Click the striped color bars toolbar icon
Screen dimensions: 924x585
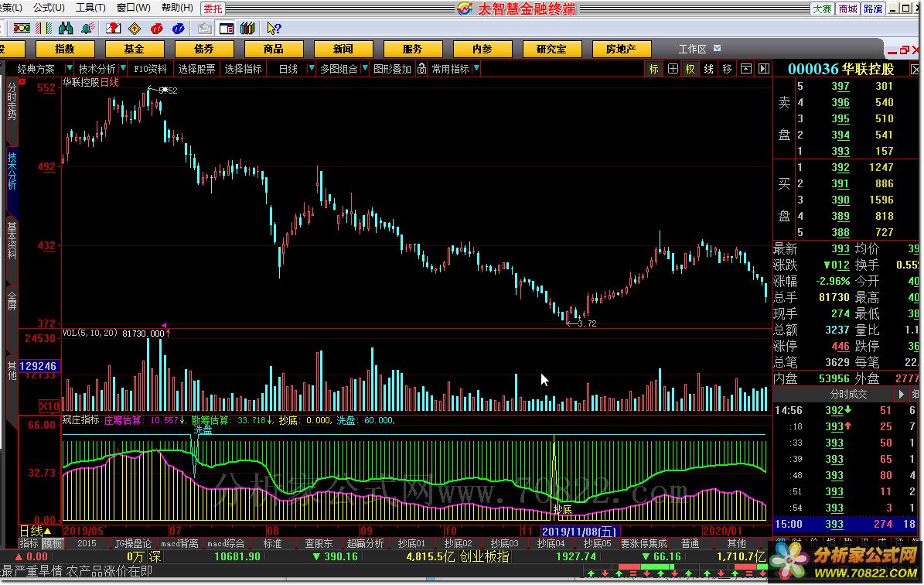click(43, 29)
